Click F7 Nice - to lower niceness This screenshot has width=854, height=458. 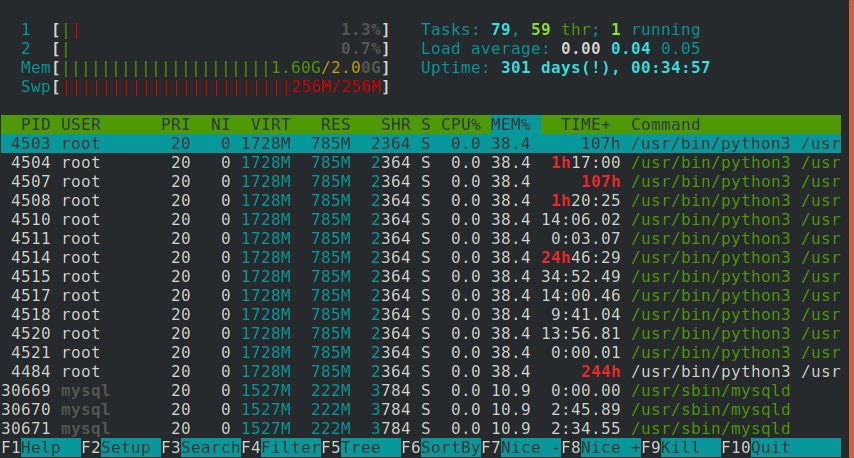(x=521, y=448)
